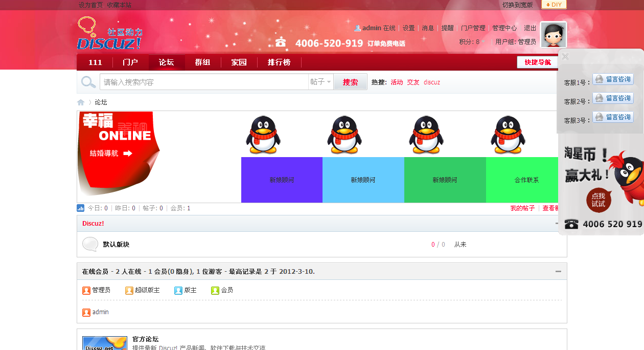Click the light blue 新娘顾问 block
Image resolution: width=644 pixels, height=350 pixels.
pos(363,180)
